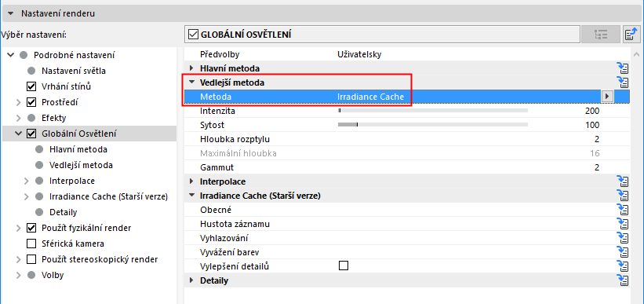Screen dimensions: 644x304
Task: Click preset icon in Vyhlazování row
Action: click(x=624, y=238)
